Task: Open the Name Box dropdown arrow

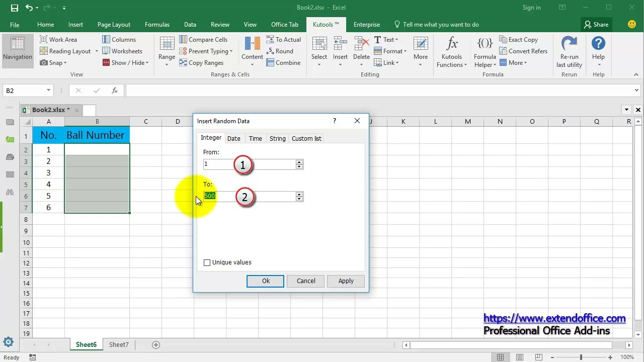Action: [49, 90]
